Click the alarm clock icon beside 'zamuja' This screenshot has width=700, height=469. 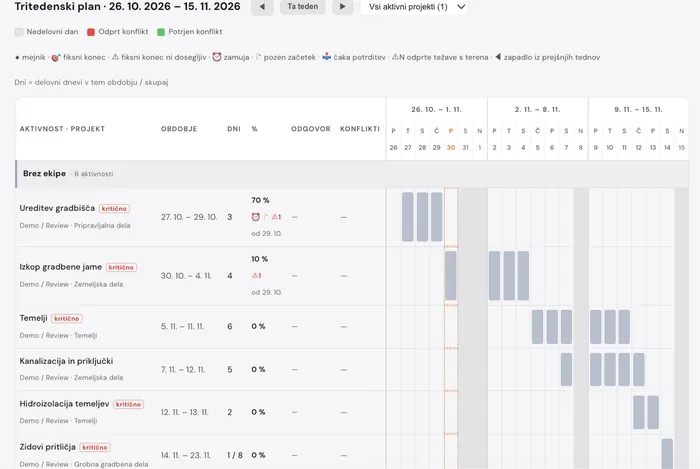[x=217, y=57]
